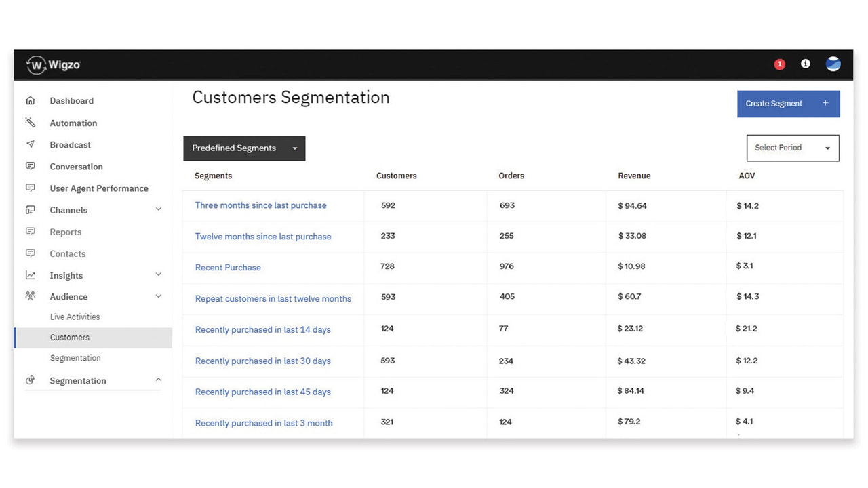This screenshot has height=488, width=868.
Task: Select the Insights chart icon
Action: [x=30, y=274]
